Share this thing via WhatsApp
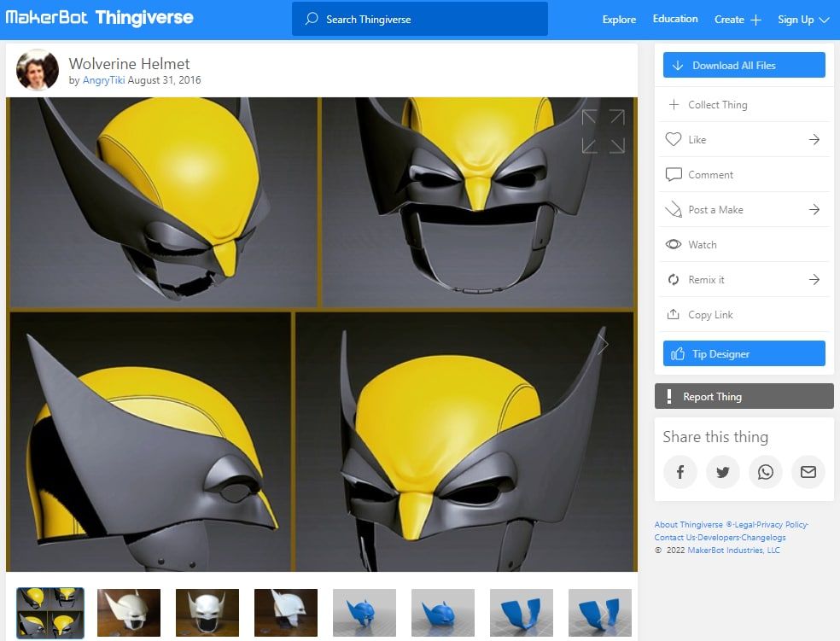This screenshot has height=641, width=840. pos(766,472)
